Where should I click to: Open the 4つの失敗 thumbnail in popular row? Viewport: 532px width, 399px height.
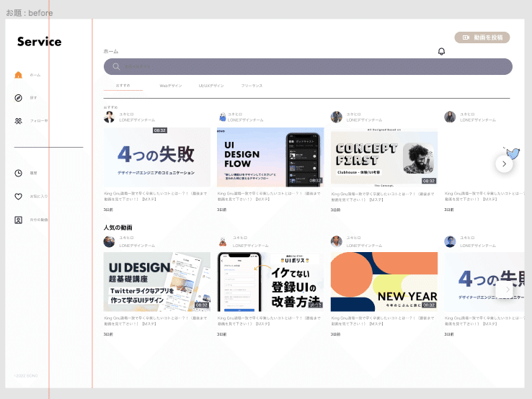click(x=484, y=282)
